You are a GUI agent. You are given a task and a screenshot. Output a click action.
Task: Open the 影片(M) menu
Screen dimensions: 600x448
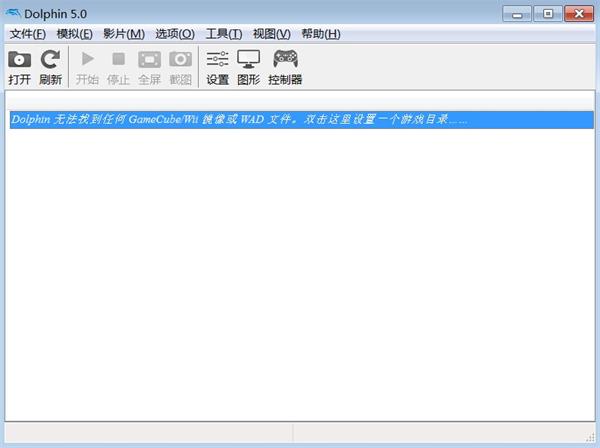pos(124,34)
